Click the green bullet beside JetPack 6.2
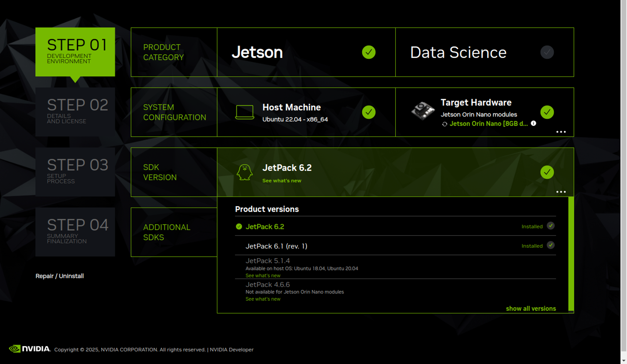This screenshot has width=627, height=364. pyautogui.click(x=239, y=226)
